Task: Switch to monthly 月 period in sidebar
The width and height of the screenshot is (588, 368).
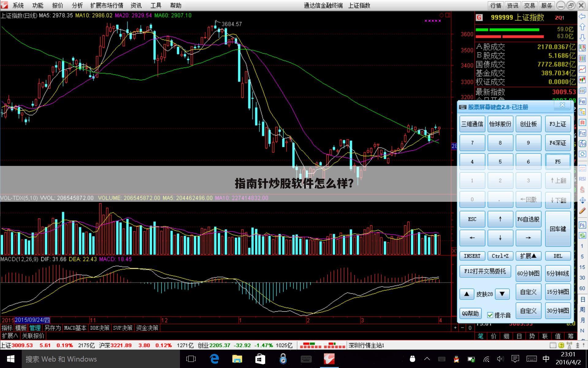Action: coord(582,320)
